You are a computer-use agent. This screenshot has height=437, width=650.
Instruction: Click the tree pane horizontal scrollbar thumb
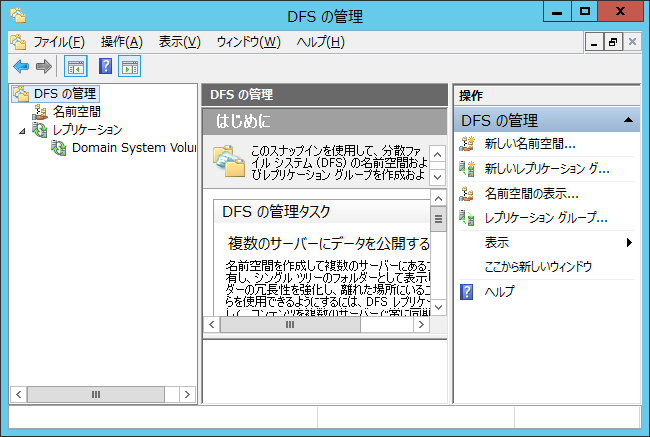tap(96, 394)
